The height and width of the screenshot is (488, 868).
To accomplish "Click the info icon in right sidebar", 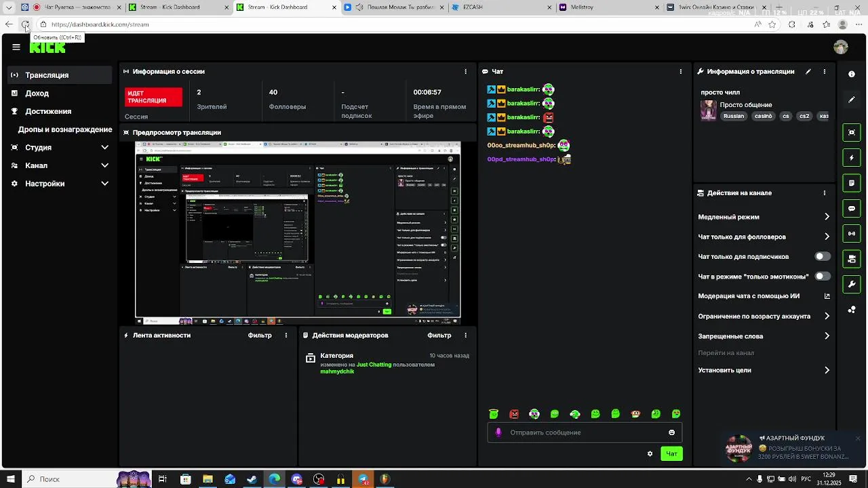I will pos(852,74).
